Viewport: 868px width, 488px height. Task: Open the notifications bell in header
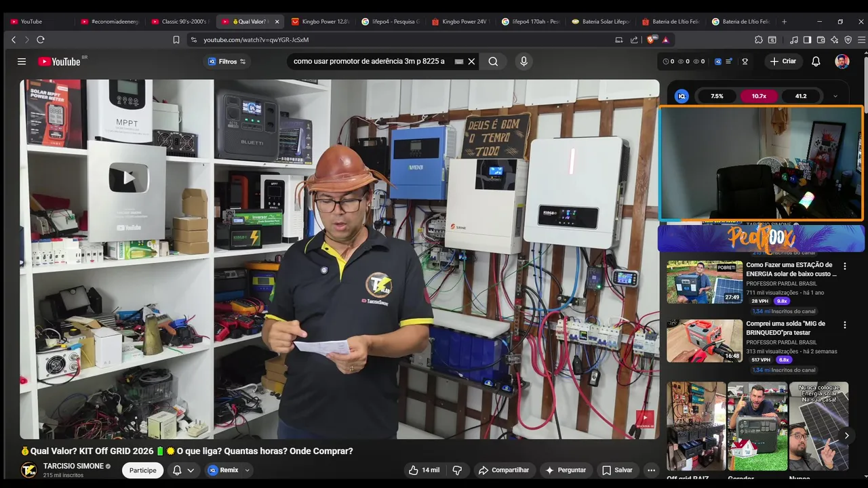pos(816,61)
